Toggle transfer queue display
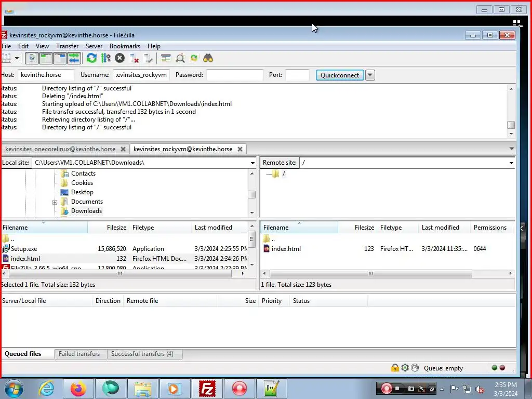Viewport: 532px width, 399px height. point(74,58)
